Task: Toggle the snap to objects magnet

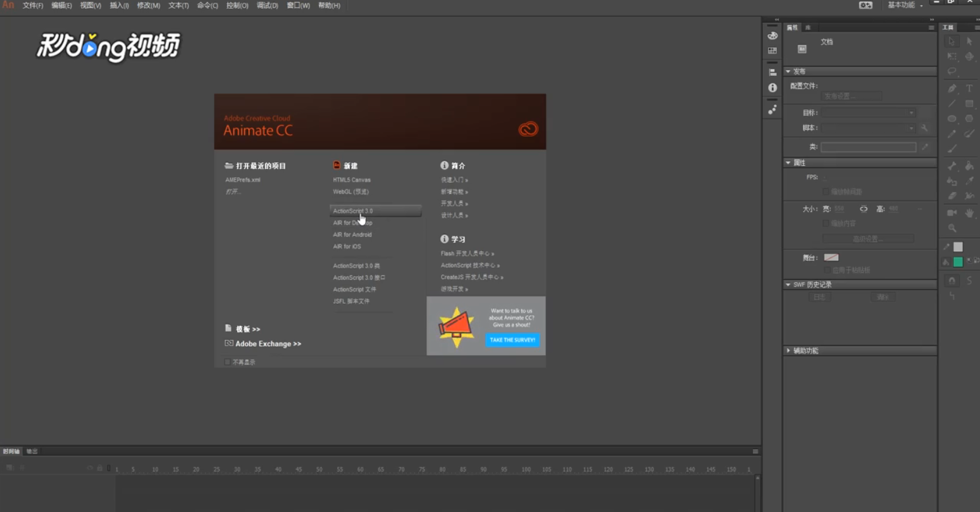Action: coord(952,280)
